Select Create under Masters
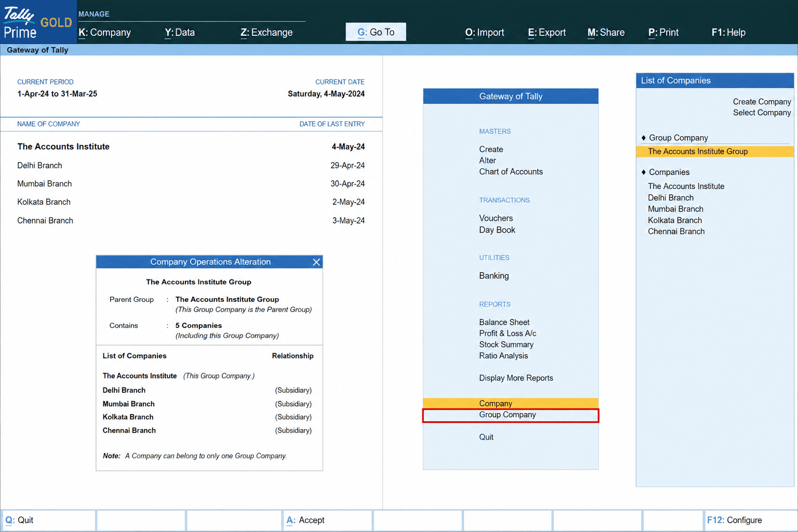 click(491, 149)
